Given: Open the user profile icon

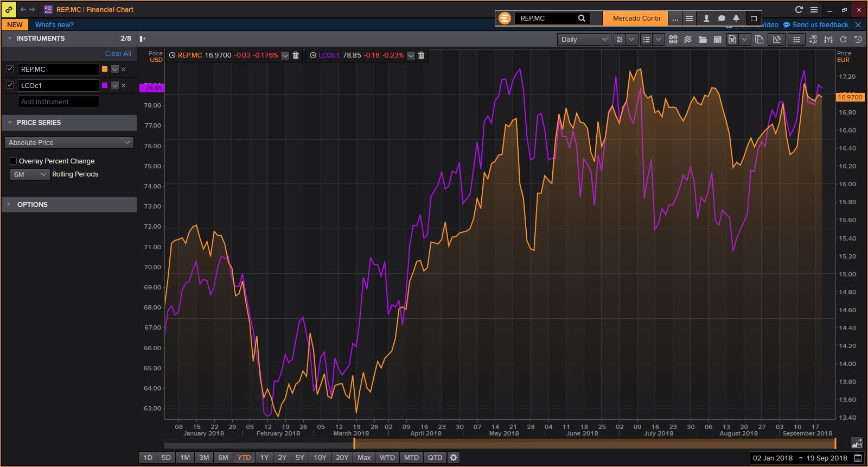Looking at the screenshot, I should pyautogui.click(x=706, y=18).
